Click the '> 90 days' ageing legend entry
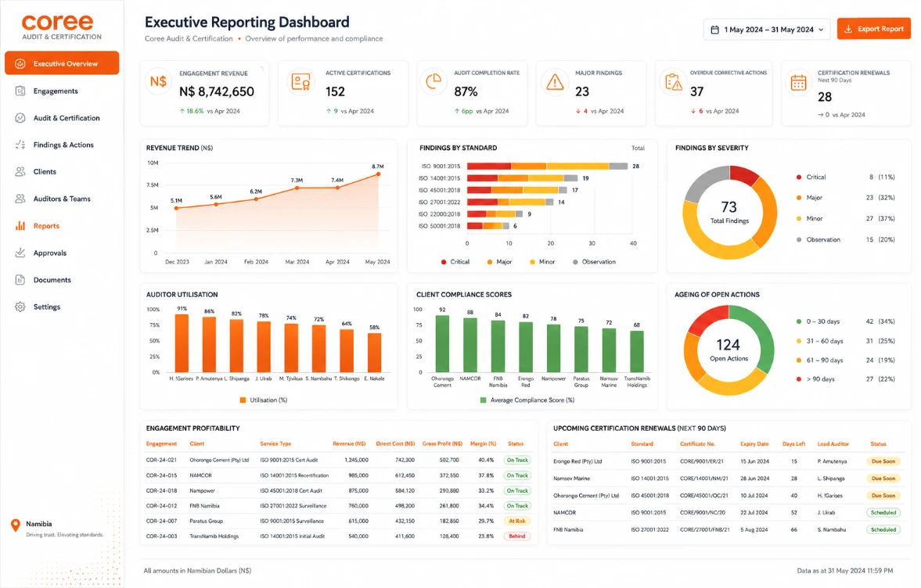Image resolution: width=921 pixels, height=588 pixels. point(844,379)
